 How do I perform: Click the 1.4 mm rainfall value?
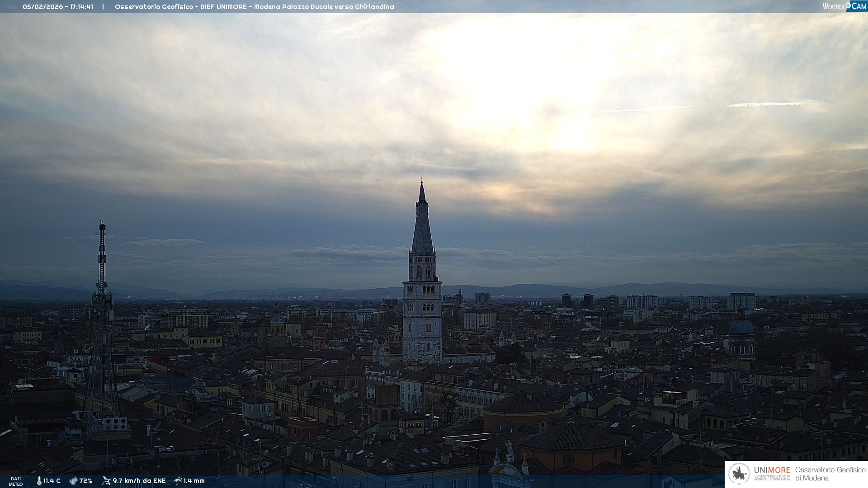click(x=194, y=481)
